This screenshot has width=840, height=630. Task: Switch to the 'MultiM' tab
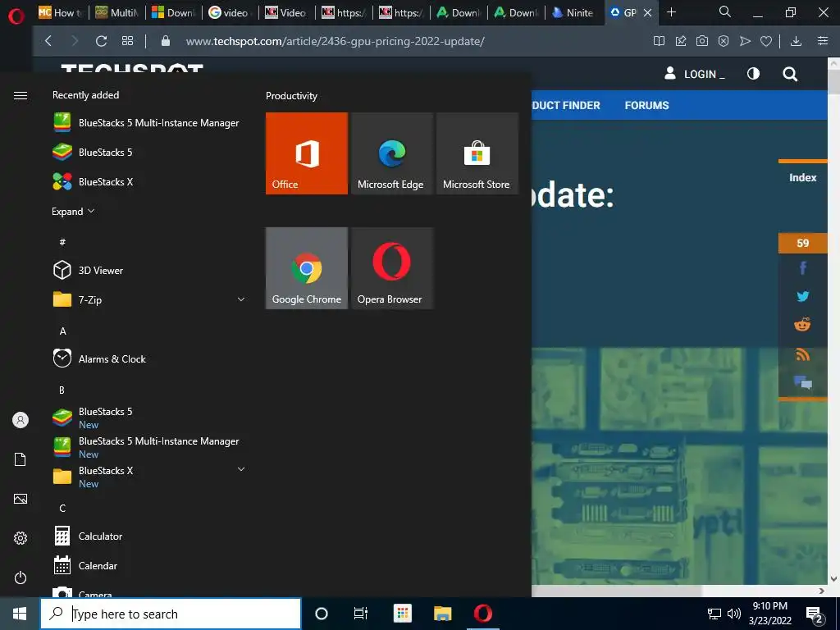(116, 12)
